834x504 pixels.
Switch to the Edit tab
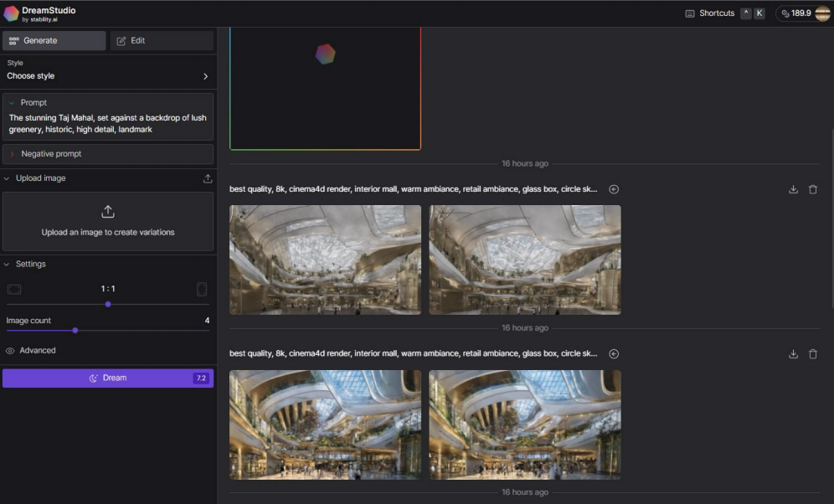tap(162, 40)
